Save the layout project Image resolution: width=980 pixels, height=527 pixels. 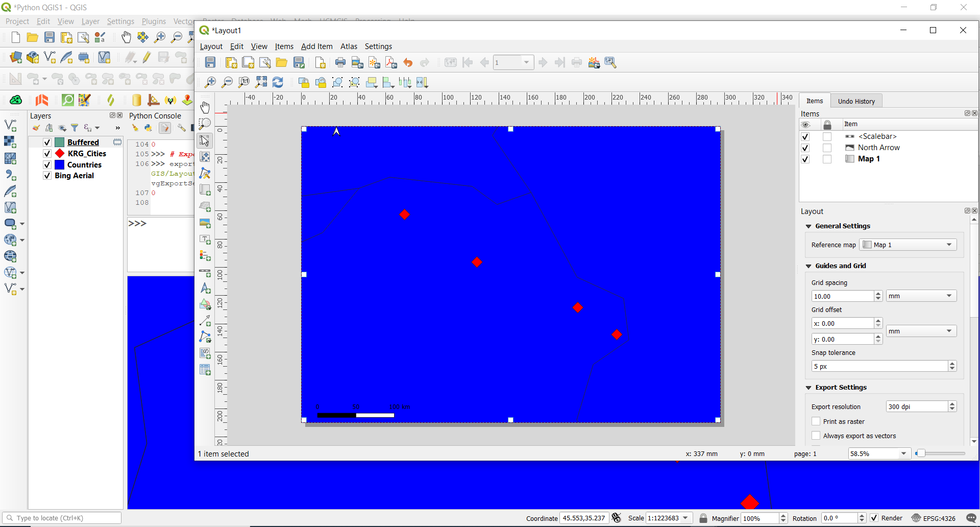coord(210,62)
